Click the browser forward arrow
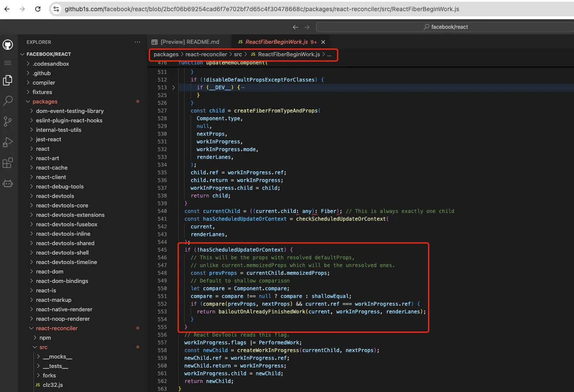The width and height of the screenshot is (574, 392). coord(22,9)
